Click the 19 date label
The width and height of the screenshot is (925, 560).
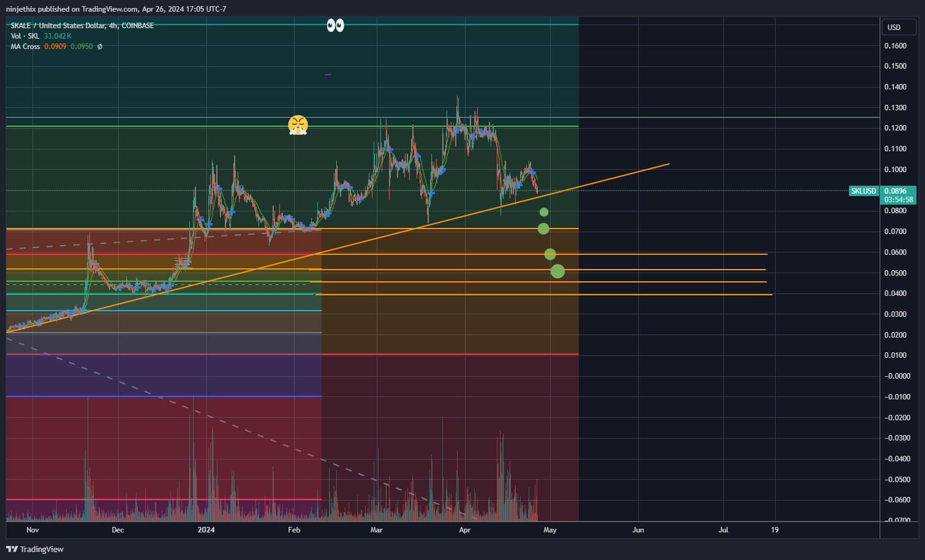[775, 530]
